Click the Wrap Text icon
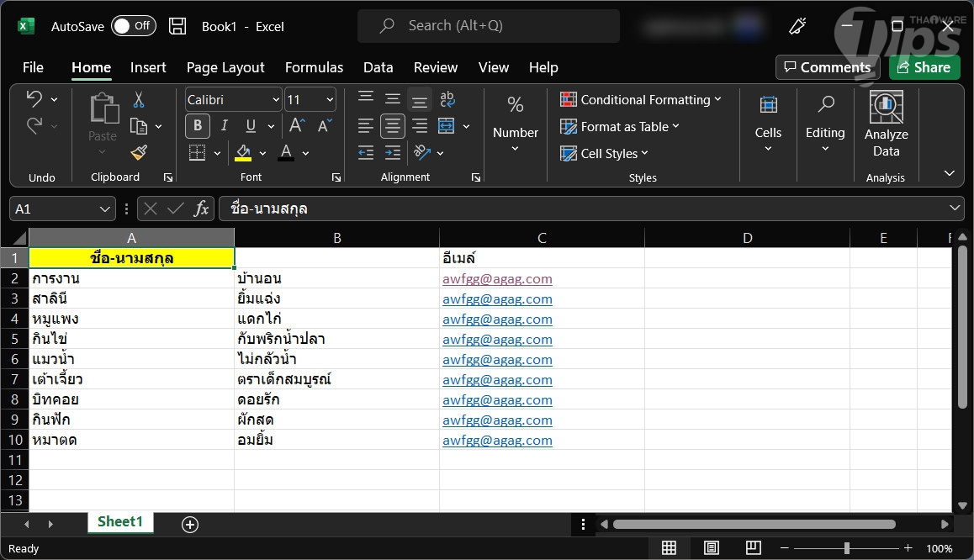 tap(447, 100)
